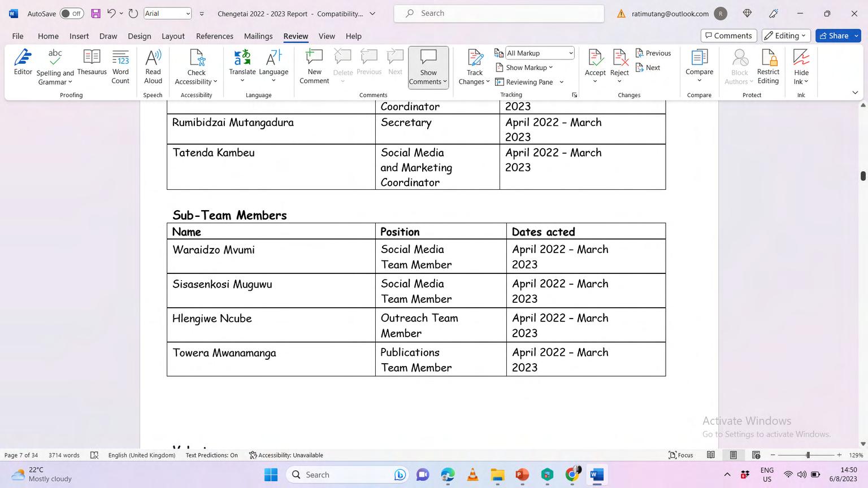Image resolution: width=868 pixels, height=488 pixels.
Task: Open the Compare documents tool
Action: click(699, 66)
